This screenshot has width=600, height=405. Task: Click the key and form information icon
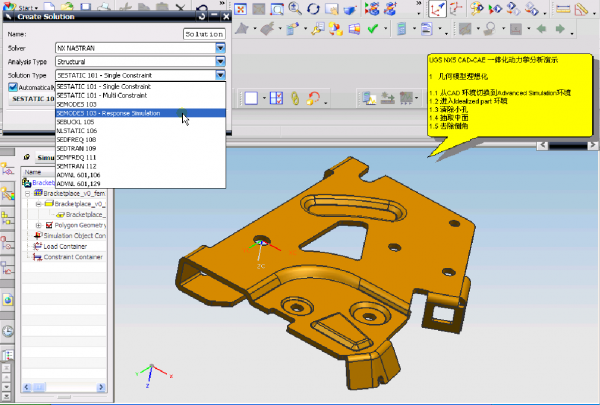pyautogui.click(x=318, y=29)
